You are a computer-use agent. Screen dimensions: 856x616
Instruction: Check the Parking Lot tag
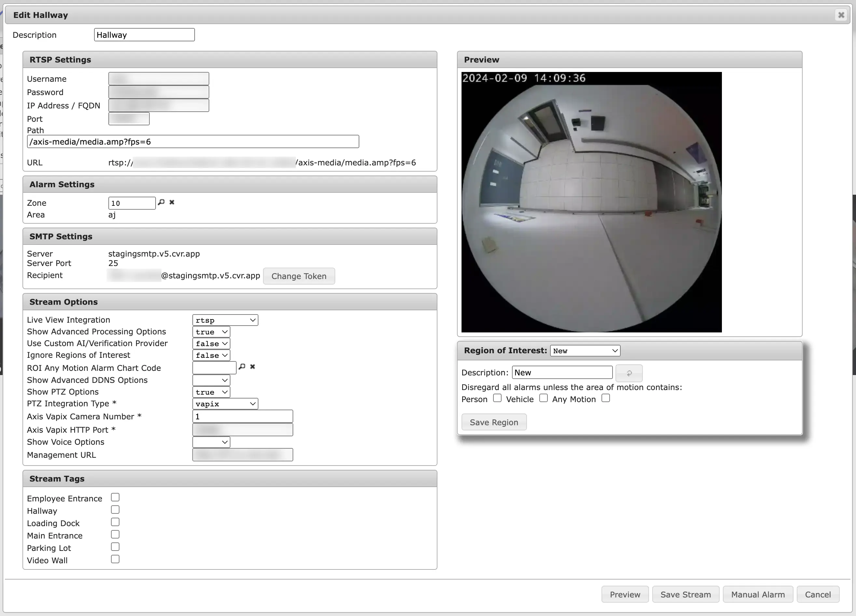click(115, 547)
